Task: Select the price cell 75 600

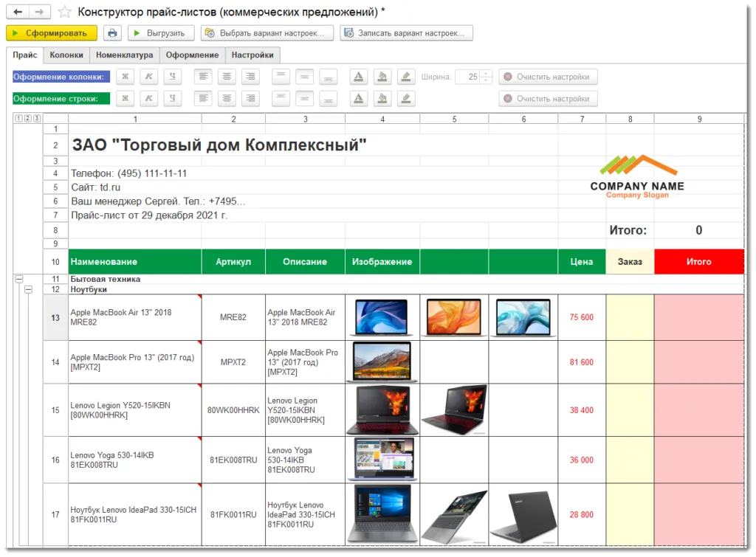Action: 582,317
